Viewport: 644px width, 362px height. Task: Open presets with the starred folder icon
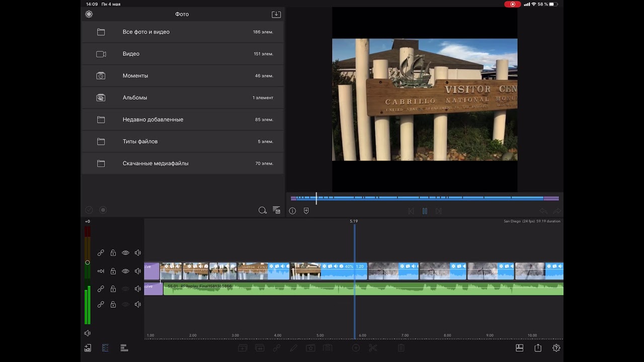click(x=310, y=348)
